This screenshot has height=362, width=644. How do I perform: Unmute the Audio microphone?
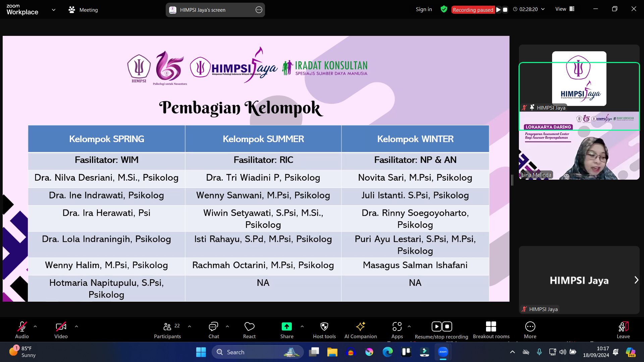tap(22, 326)
